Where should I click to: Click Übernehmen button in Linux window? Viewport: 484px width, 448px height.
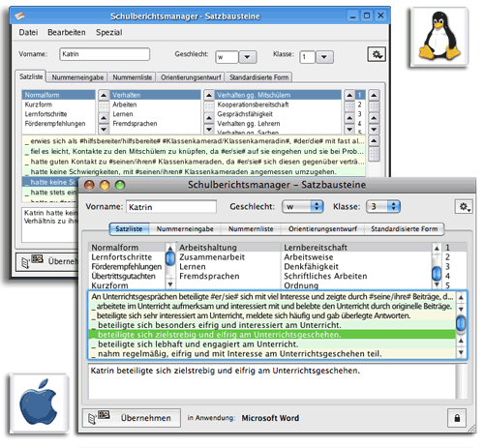point(47,261)
